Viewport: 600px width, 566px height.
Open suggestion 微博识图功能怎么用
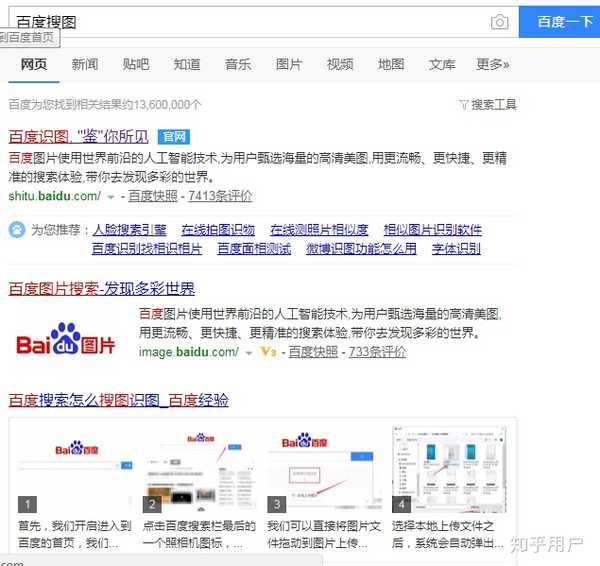361,249
